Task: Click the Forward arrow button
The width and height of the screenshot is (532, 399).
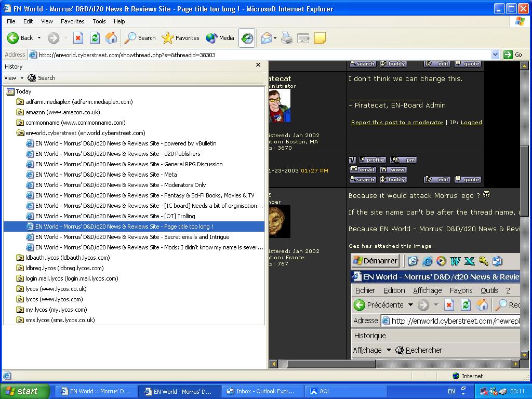Action: pos(54,38)
